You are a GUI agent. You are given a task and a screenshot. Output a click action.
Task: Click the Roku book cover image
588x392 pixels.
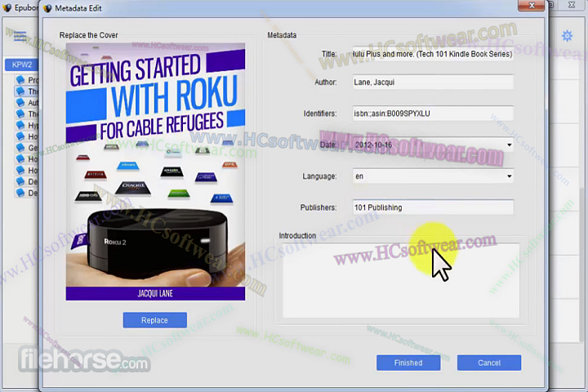point(155,171)
